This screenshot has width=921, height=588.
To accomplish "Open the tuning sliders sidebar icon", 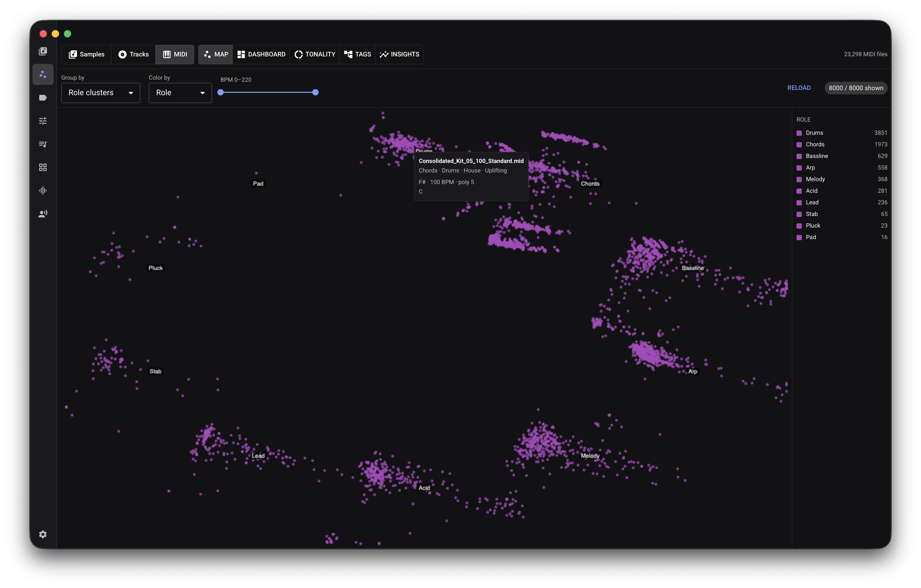I will [43, 121].
